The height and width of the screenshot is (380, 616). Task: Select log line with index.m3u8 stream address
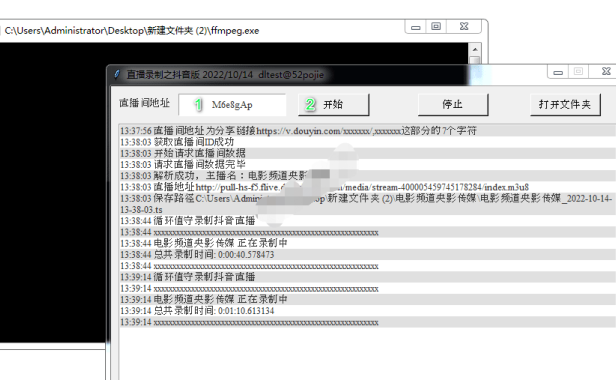coord(367,187)
